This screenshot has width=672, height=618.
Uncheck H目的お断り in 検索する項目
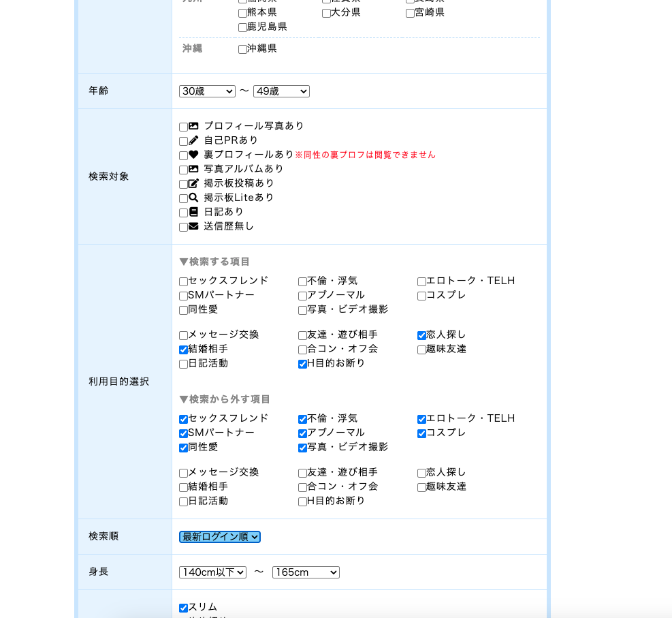(302, 364)
